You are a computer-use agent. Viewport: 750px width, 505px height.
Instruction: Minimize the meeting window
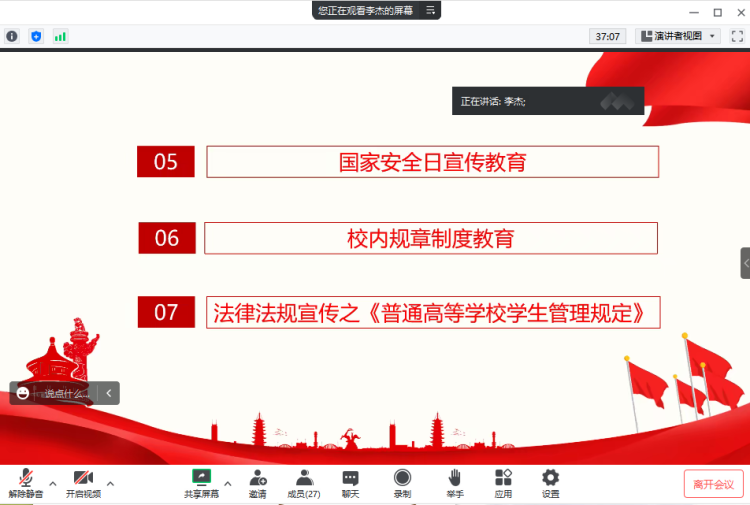pos(694,12)
